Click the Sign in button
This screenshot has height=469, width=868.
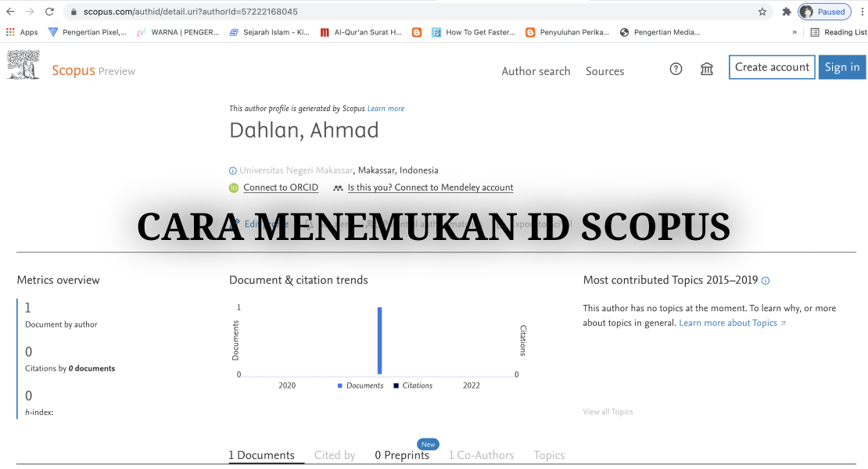tap(842, 67)
